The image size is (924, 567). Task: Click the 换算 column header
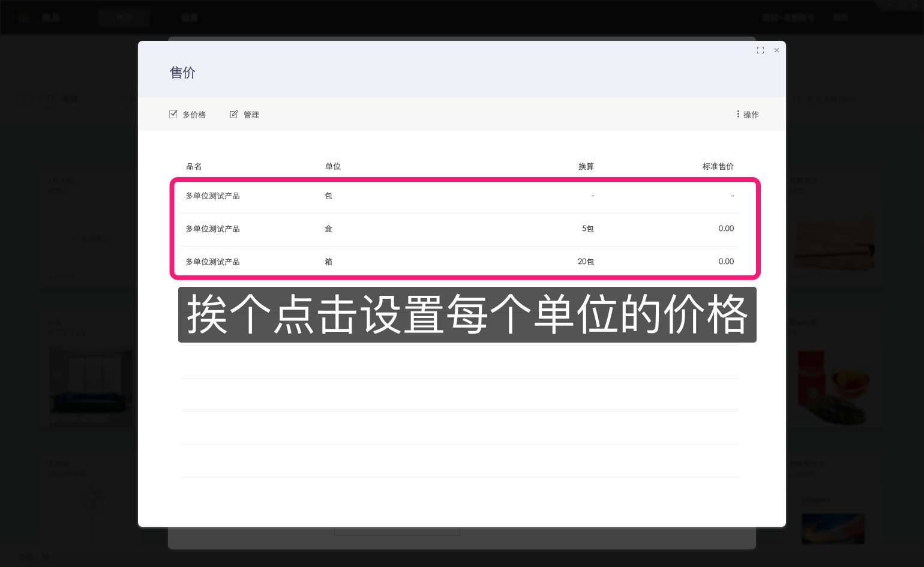point(586,166)
